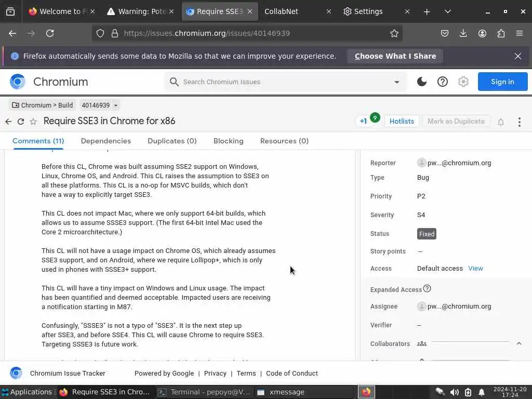
Task: Open the Applications menu in taskbar
Action: 28,392
